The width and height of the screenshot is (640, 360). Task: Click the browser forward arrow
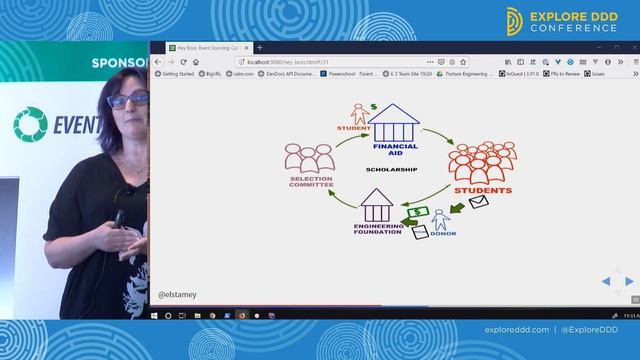tap(171, 62)
